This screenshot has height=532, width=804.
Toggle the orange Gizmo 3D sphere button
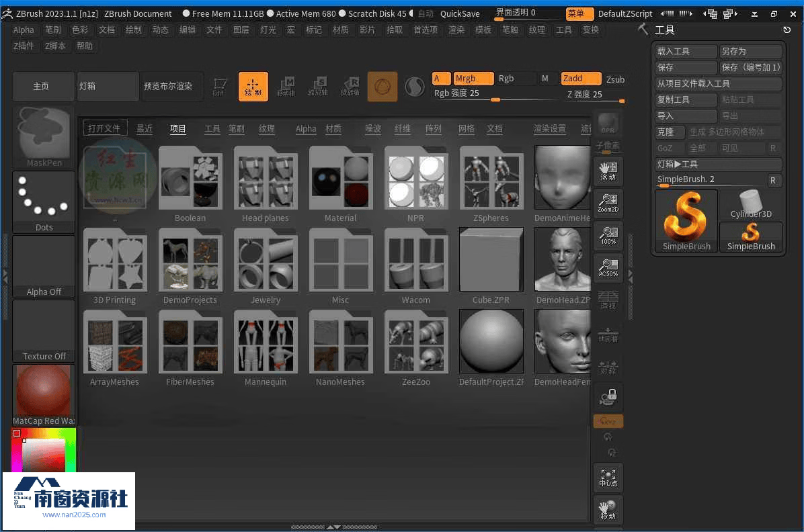pyautogui.click(x=382, y=86)
